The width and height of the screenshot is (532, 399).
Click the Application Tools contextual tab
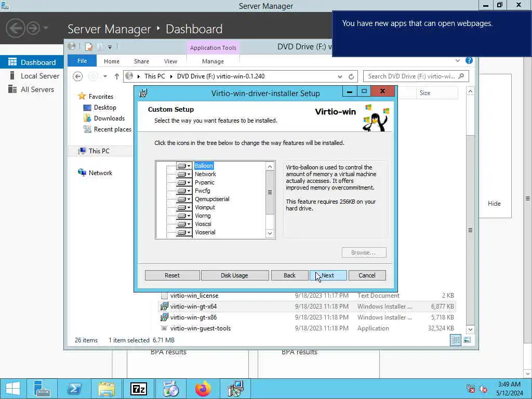[x=213, y=48]
